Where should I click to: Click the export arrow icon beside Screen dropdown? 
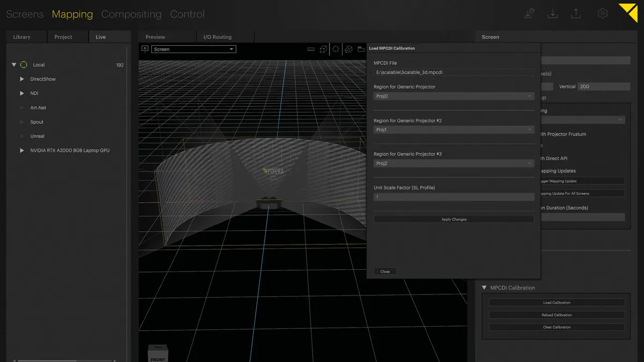click(x=145, y=49)
